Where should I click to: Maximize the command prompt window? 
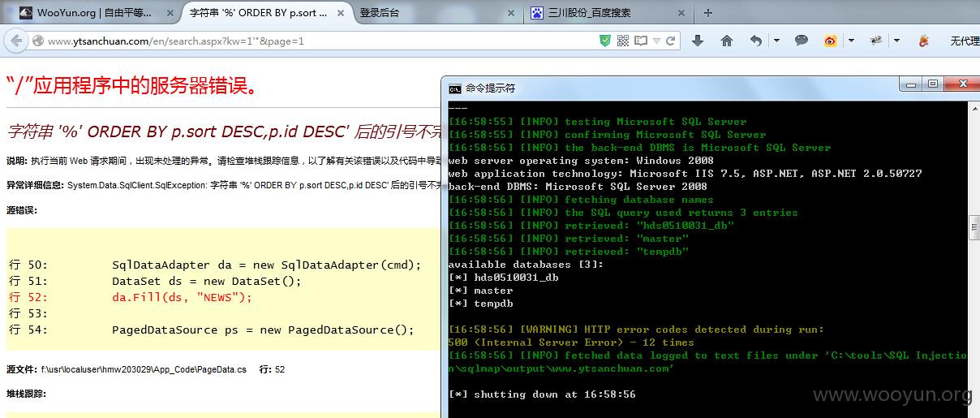tap(933, 84)
